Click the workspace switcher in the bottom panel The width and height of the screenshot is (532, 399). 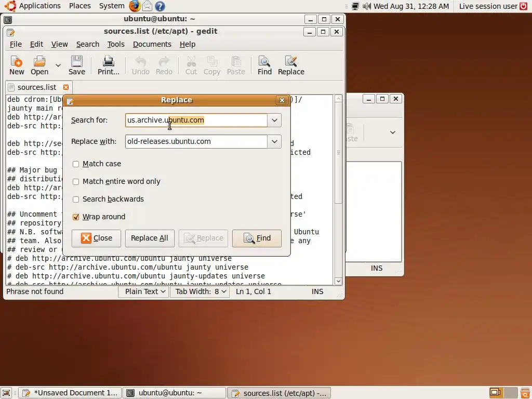[503, 393]
